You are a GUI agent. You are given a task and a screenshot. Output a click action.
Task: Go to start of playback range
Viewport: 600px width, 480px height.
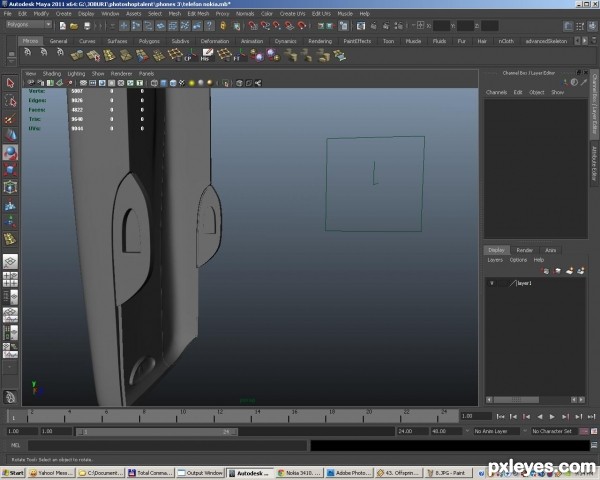(500, 416)
